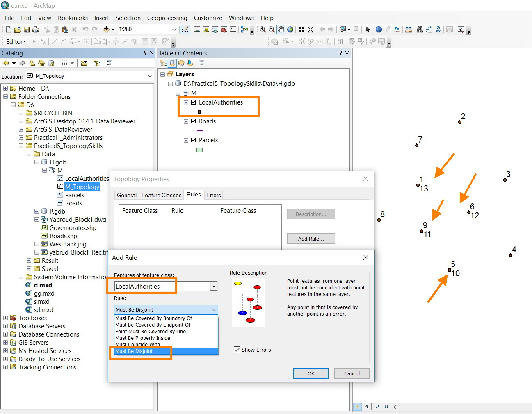
Task: Zoom to Full Extent globe
Action: [290, 30]
